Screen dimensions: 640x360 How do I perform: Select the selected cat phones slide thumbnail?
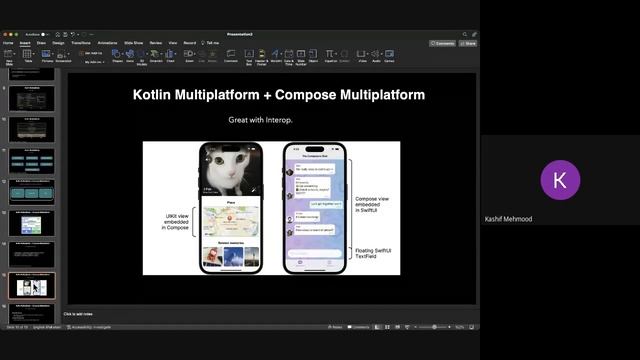(x=32, y=286)
